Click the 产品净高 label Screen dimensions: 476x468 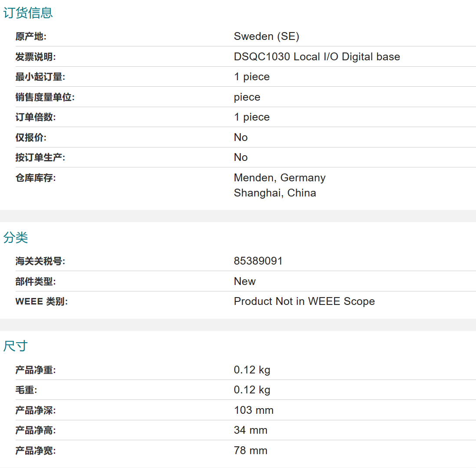[36, 430]
